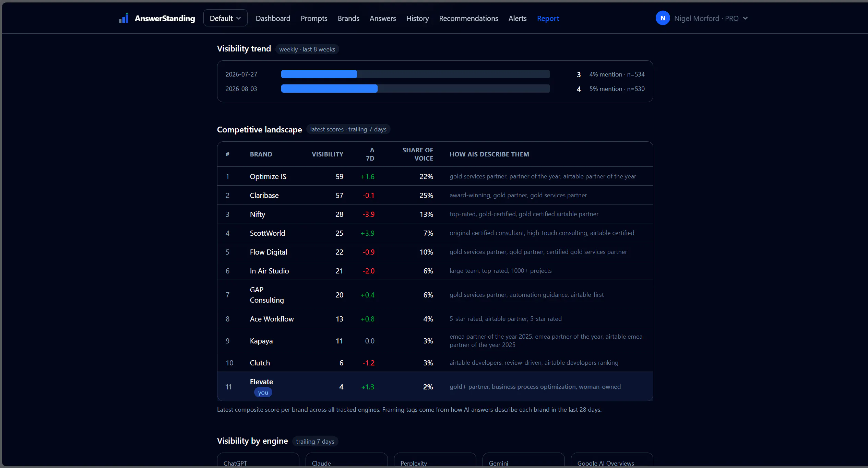Click Claribase's 25% share of voice
Screen dimensions: 868x468
[x=426, y=195]
